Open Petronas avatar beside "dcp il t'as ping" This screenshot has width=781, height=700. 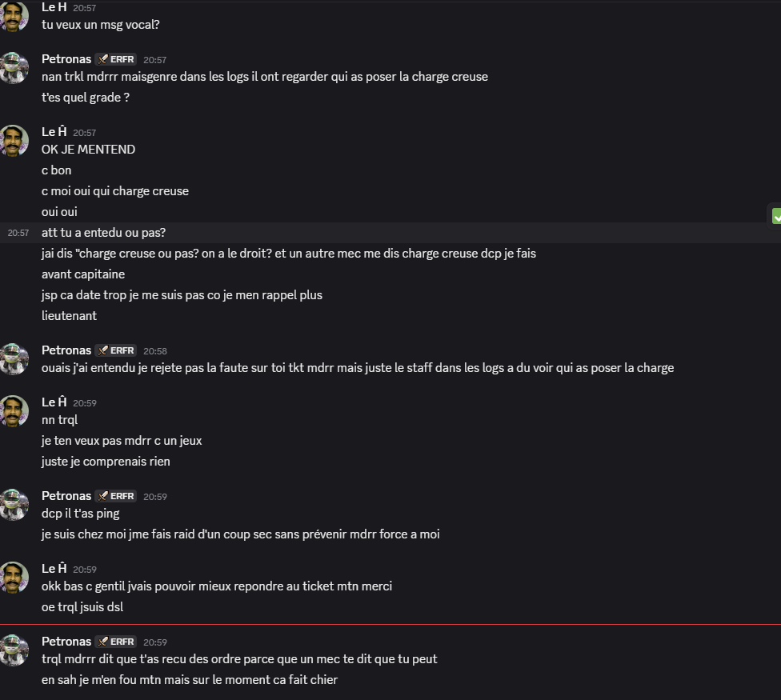pos(14,504)
